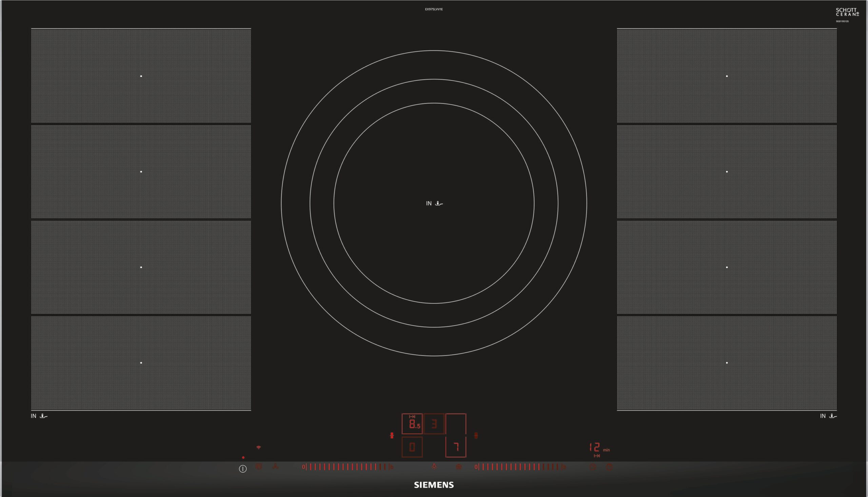Screen dimensions: 868x497
Task: Tap the boost symbol ending left slider
Action: tap(392, 467)
